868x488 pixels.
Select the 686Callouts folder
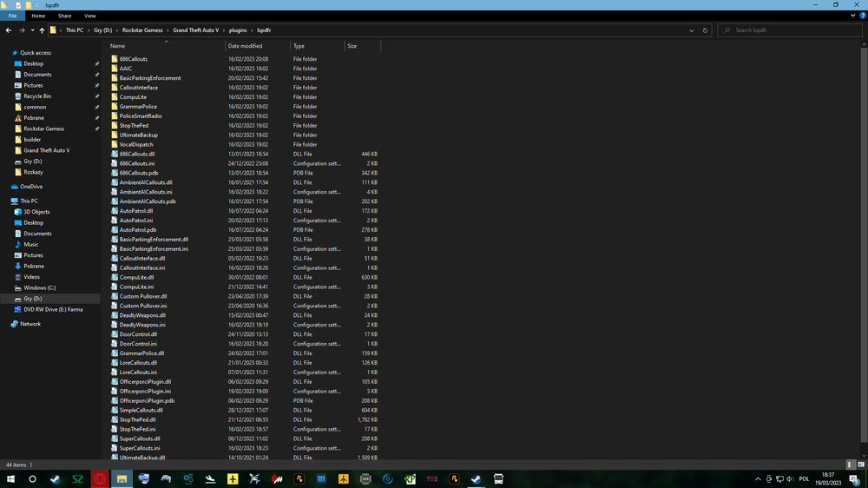pos(134,59)
